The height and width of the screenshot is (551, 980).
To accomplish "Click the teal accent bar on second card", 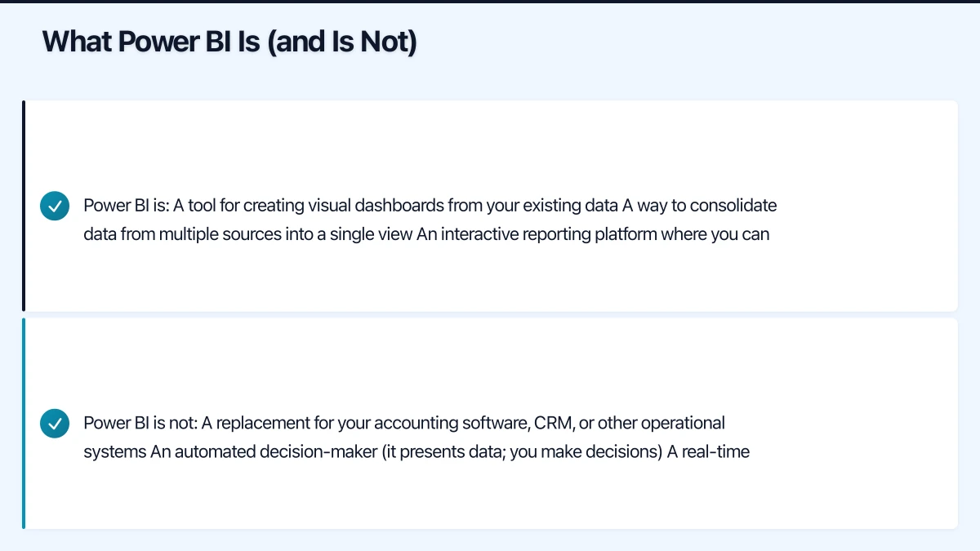I will click(24, 424).
